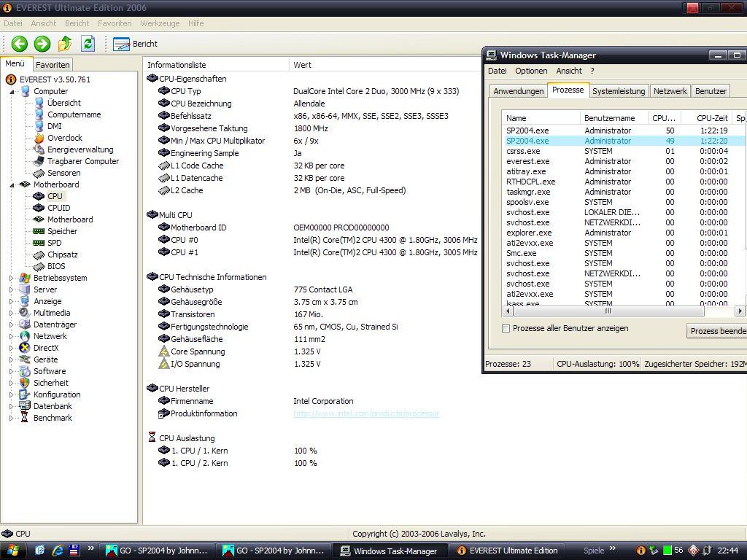Expand the Geräte tree node
The width and height of the screenshot is (747, 560).
coord(12,359)
